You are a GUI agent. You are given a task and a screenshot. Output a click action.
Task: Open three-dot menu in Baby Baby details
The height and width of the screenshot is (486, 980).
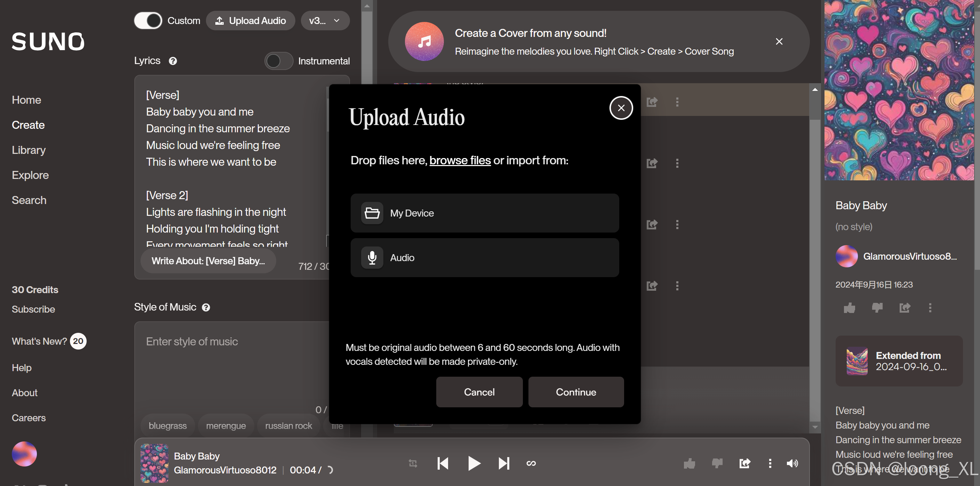(930, 307)
